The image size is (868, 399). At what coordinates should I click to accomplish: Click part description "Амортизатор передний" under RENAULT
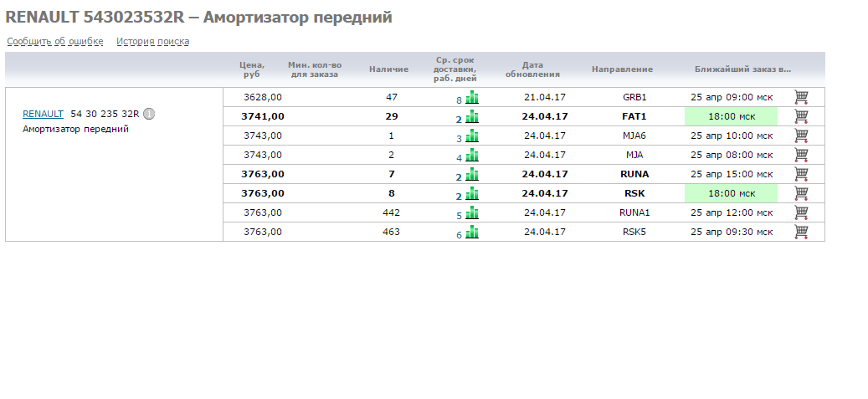[x=76, y=130]
